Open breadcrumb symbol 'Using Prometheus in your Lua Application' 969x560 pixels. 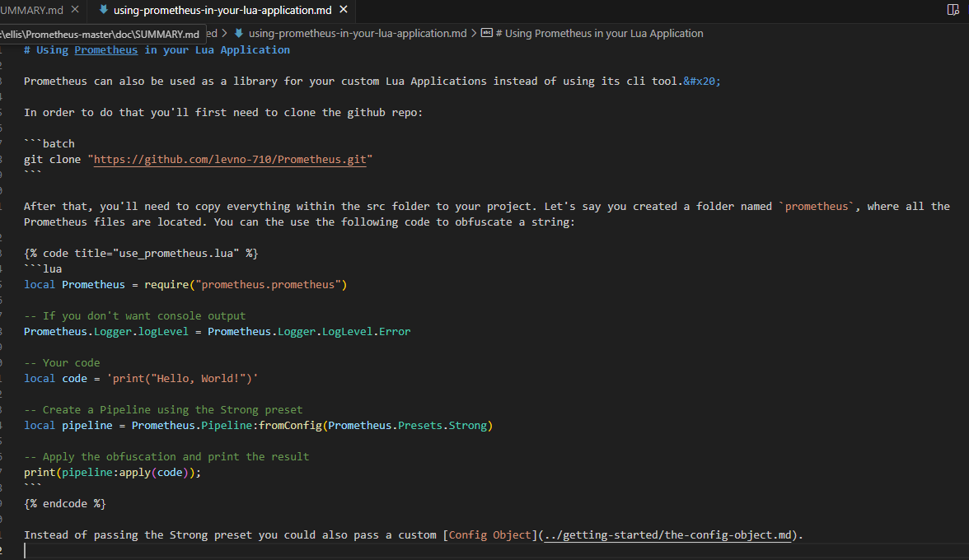tap(600, 33)
